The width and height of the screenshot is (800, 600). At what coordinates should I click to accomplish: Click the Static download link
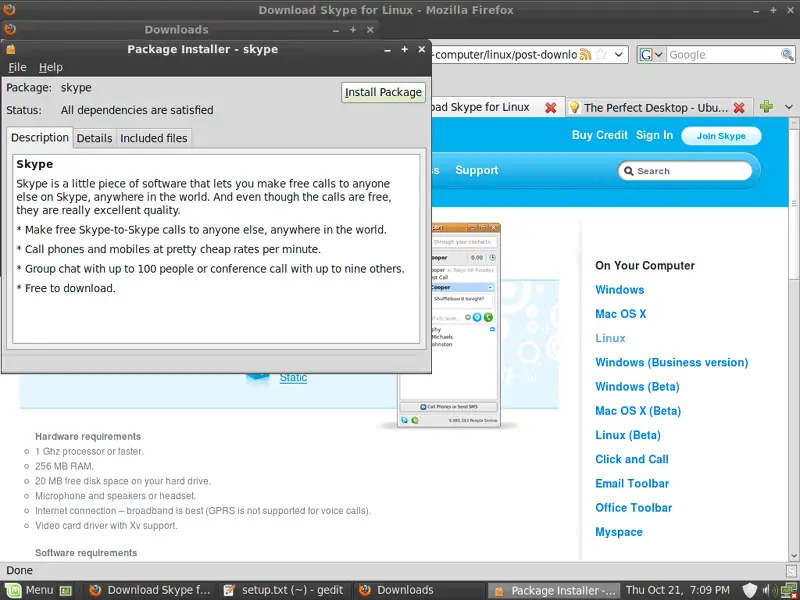293,378
